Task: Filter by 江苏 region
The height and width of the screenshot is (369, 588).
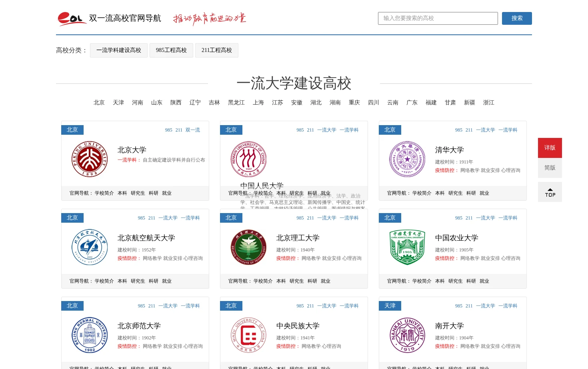Action: (278, 103)
